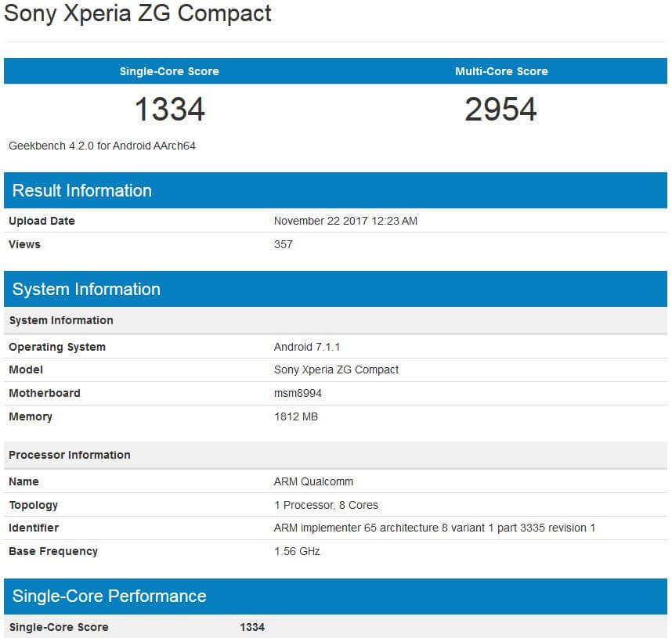
Task: Select the Model label
Action: coord(26,369)
